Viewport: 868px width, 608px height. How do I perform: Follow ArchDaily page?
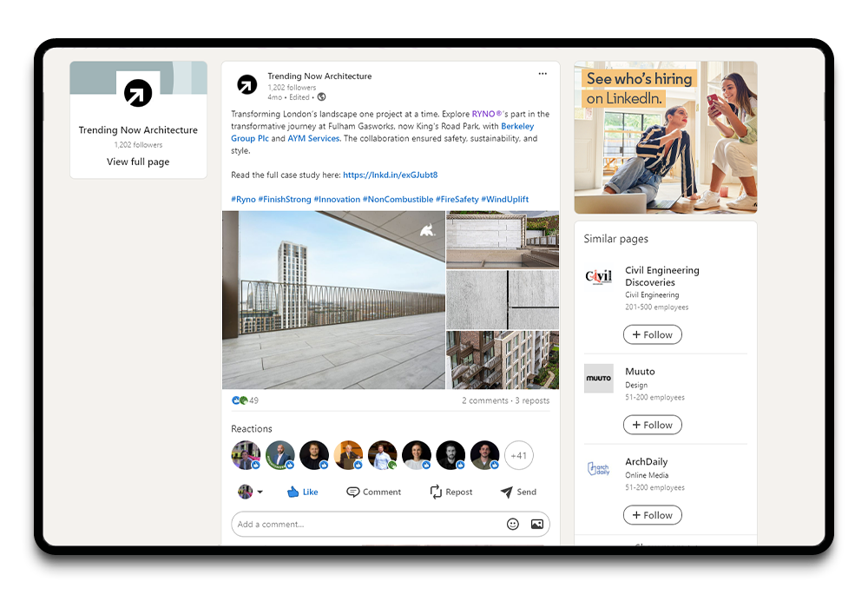point(652,515)
